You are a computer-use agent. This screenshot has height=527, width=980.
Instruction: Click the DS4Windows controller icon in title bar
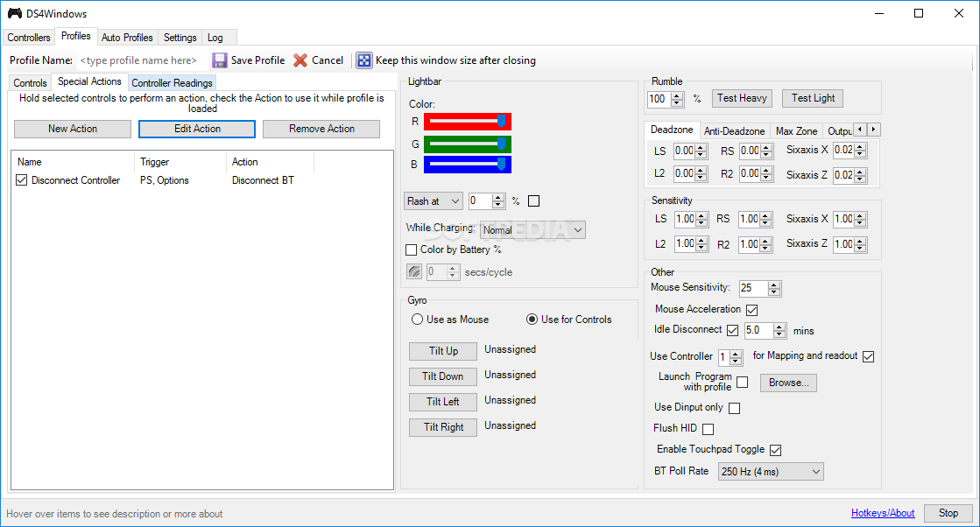(x=14, y=13)
